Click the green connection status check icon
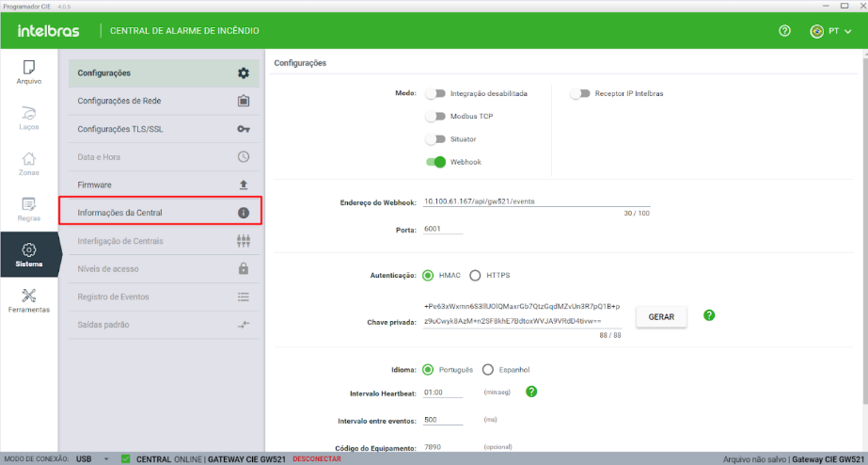The width and height of the screenshot is (868, 465). 126,459
